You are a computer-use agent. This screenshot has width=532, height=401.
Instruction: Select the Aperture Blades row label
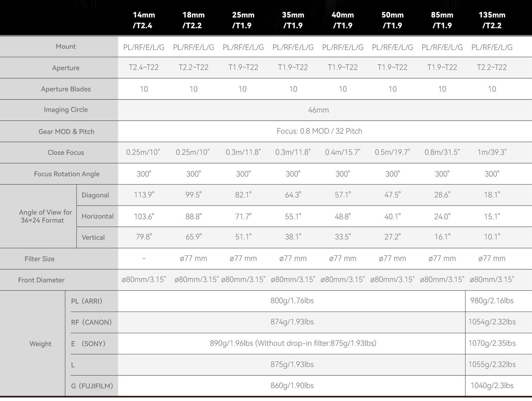click(x=66, y=89)
